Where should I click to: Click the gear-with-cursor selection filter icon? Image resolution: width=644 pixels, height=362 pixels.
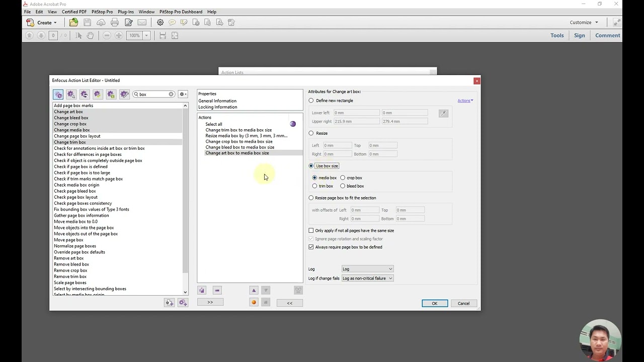[71, 94]
